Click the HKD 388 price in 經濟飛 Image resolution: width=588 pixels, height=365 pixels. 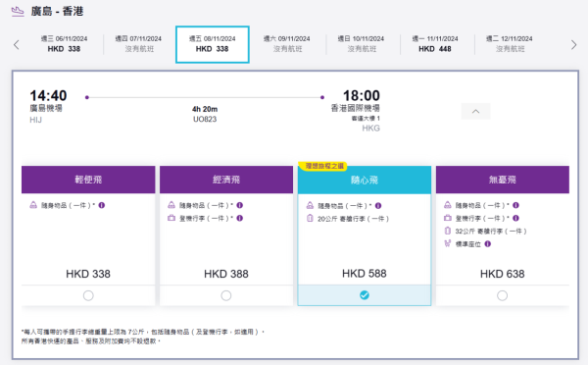click(x=226, y=274)
